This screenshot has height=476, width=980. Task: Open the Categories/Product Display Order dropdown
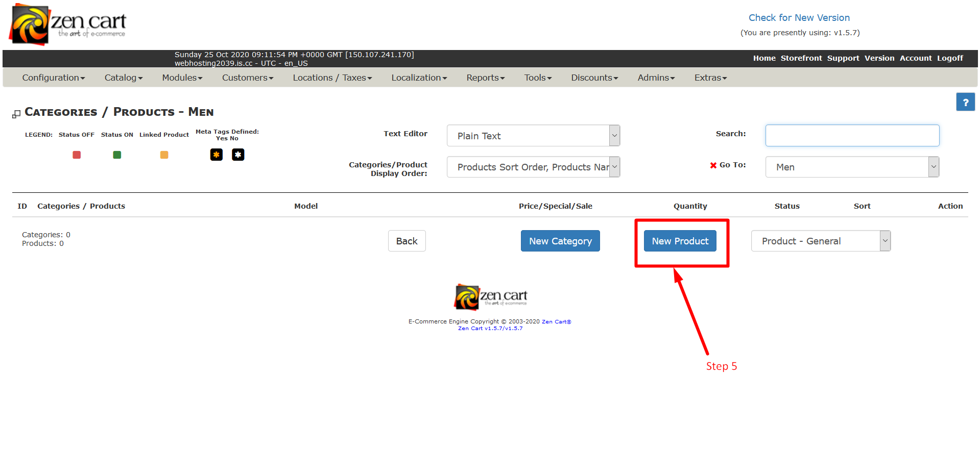click(x=533, y=167)
